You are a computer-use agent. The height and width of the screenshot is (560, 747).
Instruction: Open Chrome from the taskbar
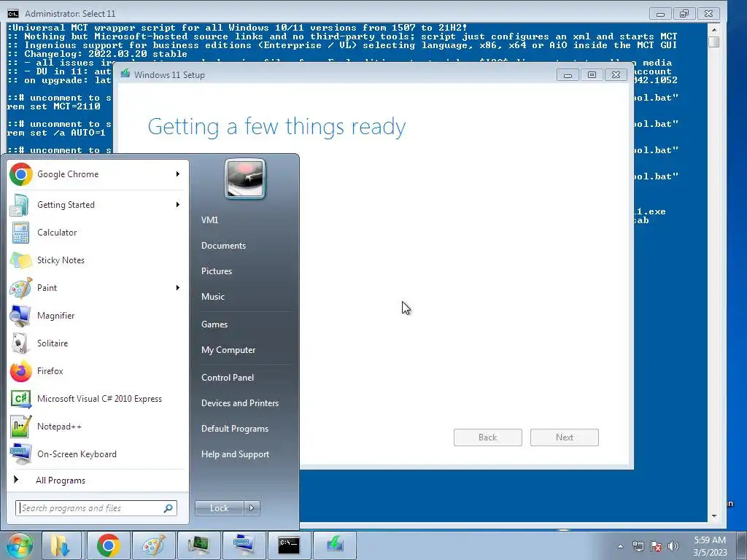(x=108, y=545)
